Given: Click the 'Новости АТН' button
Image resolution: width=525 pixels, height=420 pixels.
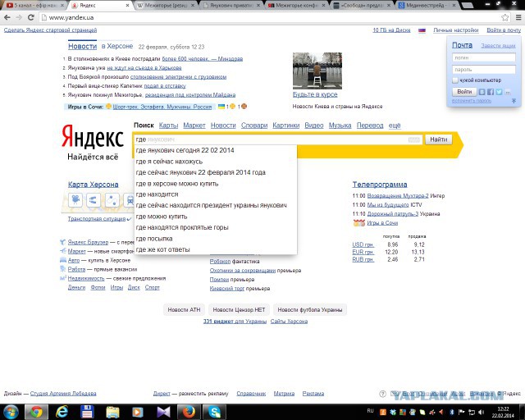Looking at the screenshot, I should pos(184,310).
